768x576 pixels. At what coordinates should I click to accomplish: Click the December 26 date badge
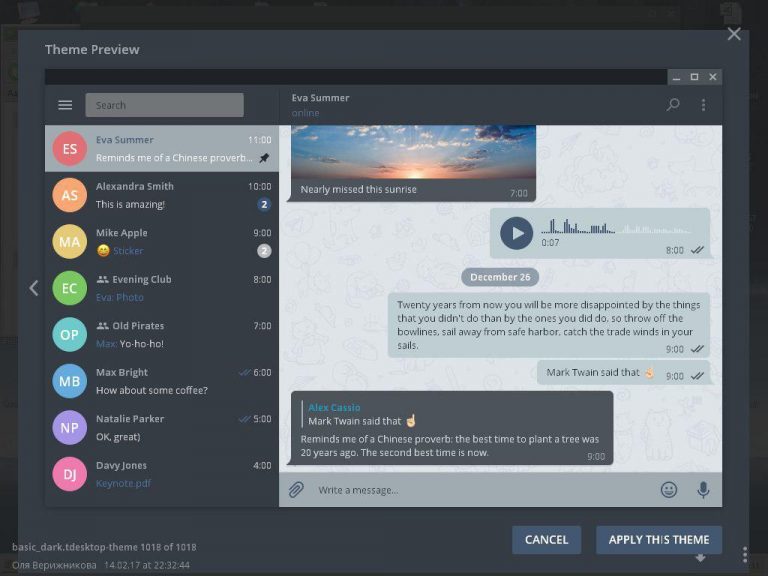pos(500,277)
